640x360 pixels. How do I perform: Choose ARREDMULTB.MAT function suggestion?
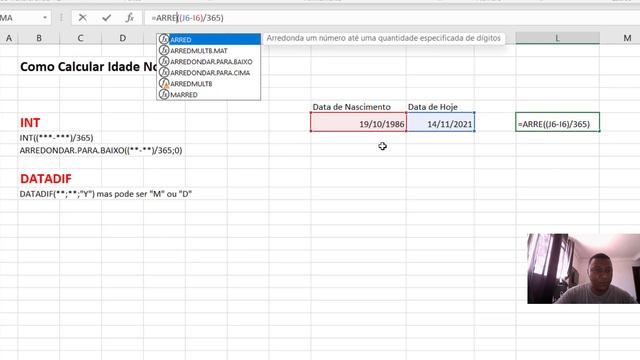[x=209, y=51]
